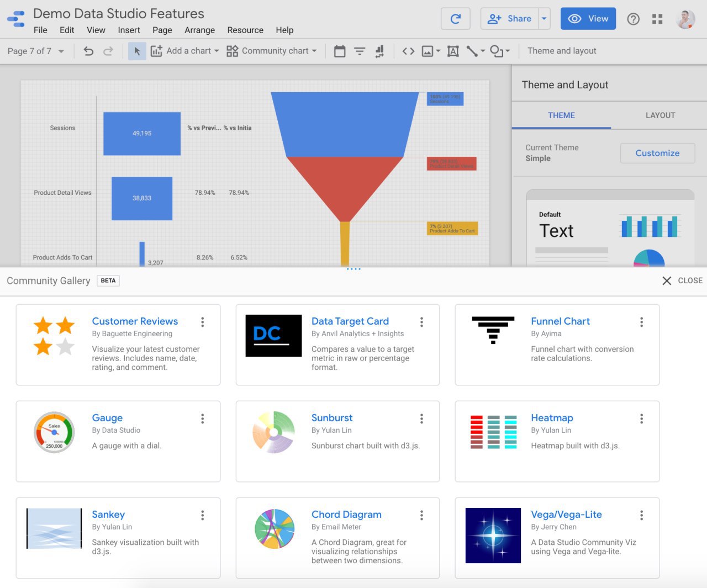Click the redo arrow icon
This screenshot has height=588, width=707.
point(108,51)
